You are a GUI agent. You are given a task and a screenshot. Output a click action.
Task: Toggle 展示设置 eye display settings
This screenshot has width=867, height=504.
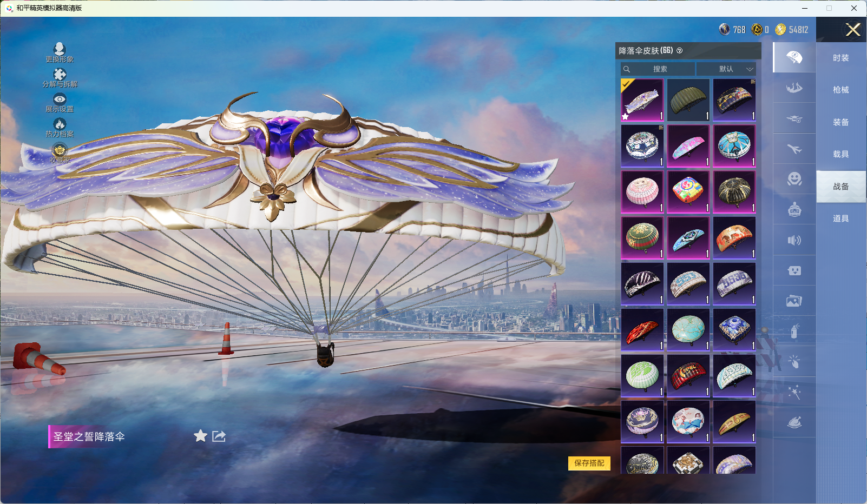pyautogui.click(x=60, y=102)
